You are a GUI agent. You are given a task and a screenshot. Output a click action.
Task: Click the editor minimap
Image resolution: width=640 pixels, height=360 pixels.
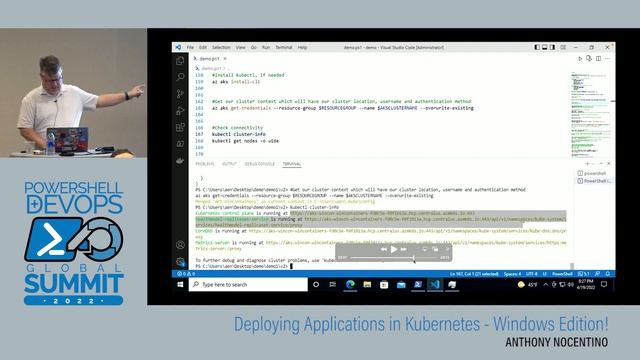590,114
